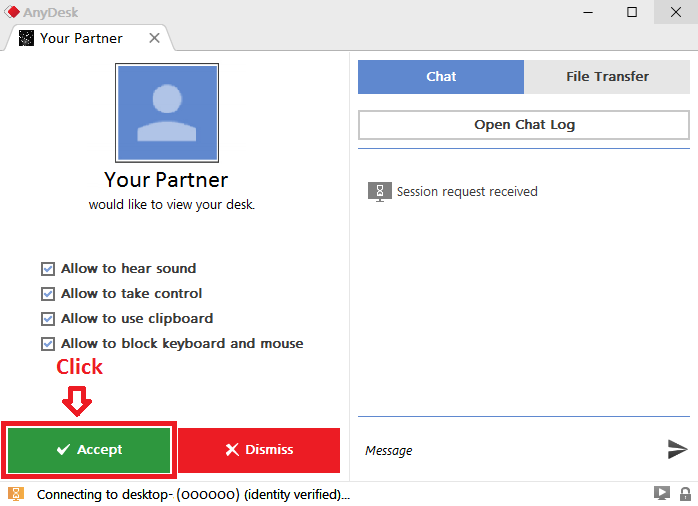
Task: Click the lock icon in status bar
Action: [685, 494]
